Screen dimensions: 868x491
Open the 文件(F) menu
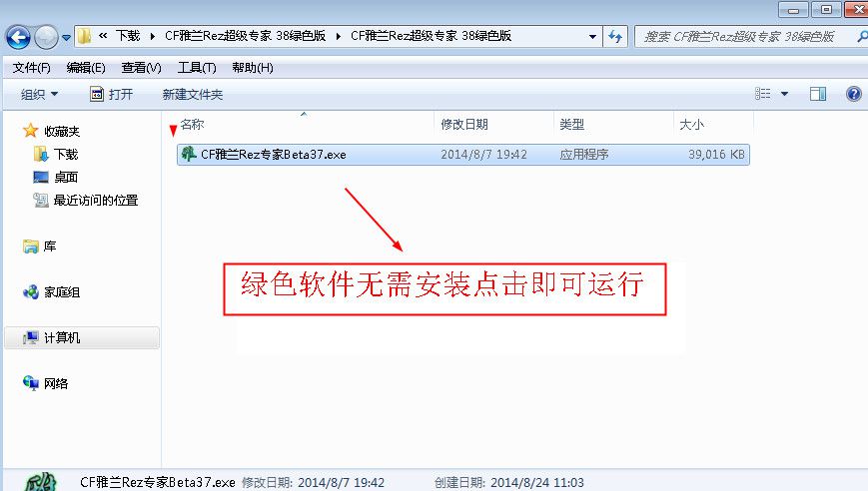(x=32, y=68)
